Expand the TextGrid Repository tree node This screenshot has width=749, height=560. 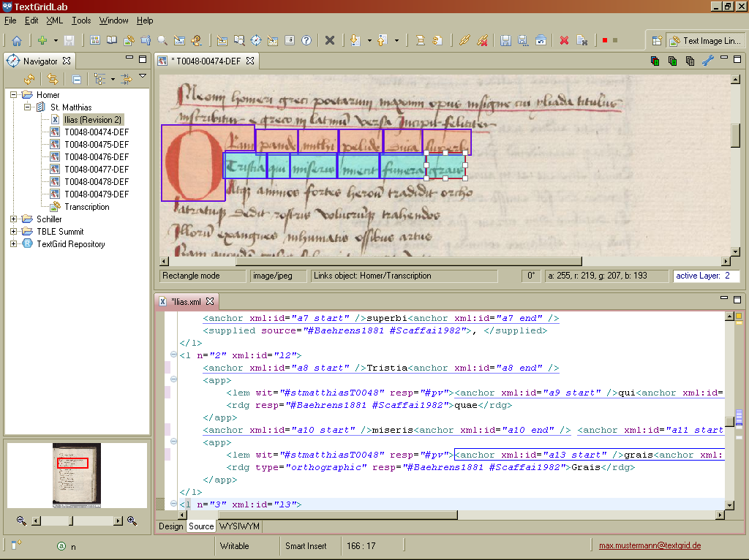tap(14, 244)
